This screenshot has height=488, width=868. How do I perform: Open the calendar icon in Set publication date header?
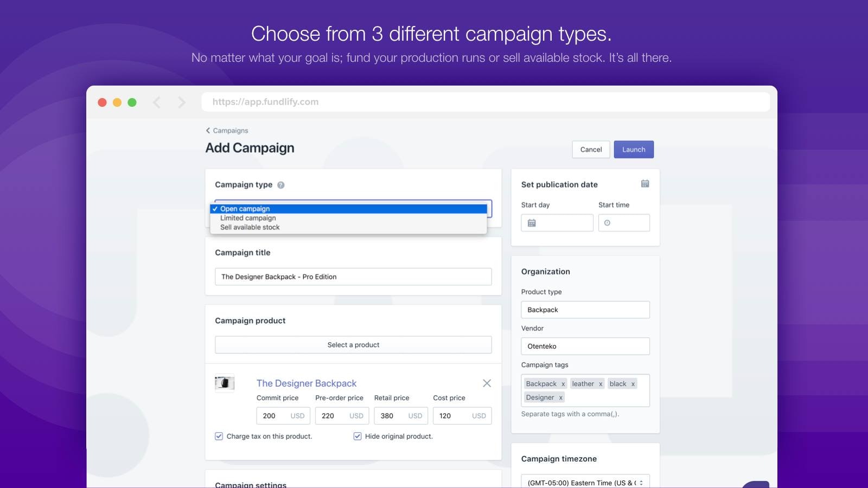click(x=644, y=184)
